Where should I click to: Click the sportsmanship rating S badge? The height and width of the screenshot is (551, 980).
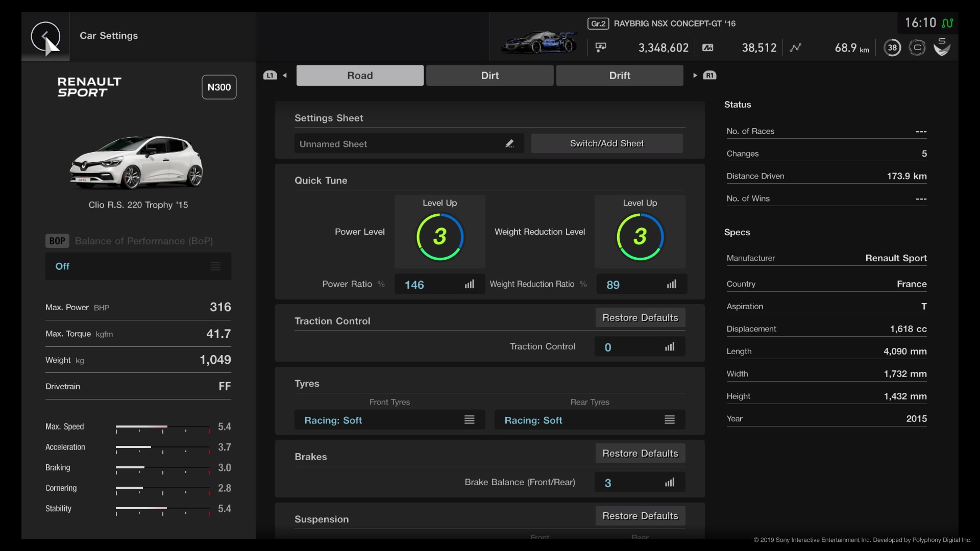pyautogui.click(x=942, y=47)
